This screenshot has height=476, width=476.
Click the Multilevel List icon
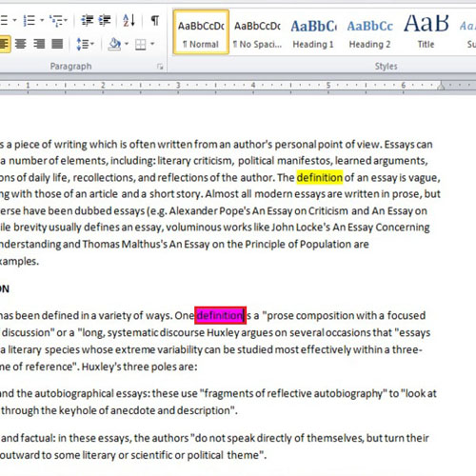[x=56, y=21]
